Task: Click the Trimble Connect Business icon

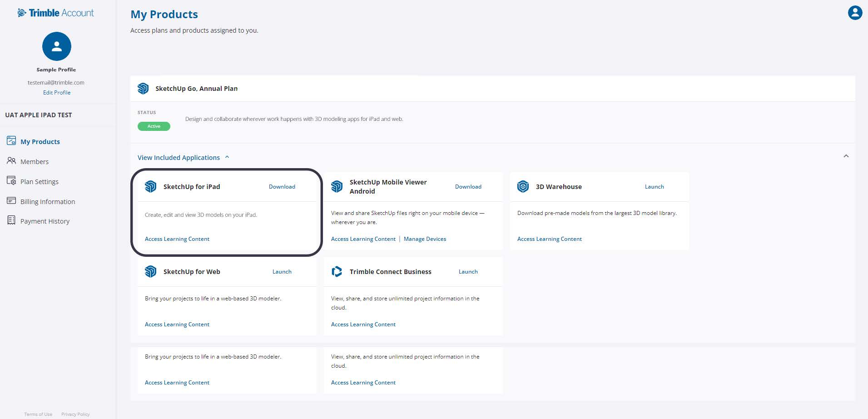Action: (x=337, y=272)
